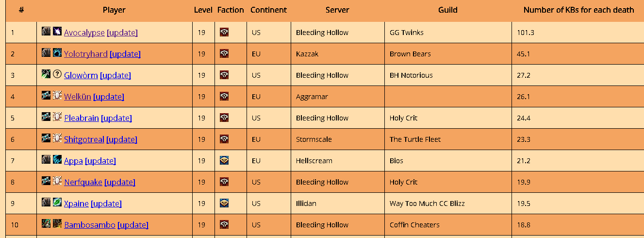Open Pleabrain's player page
This screenshot has height=238, width=644.
click(82, 118)
